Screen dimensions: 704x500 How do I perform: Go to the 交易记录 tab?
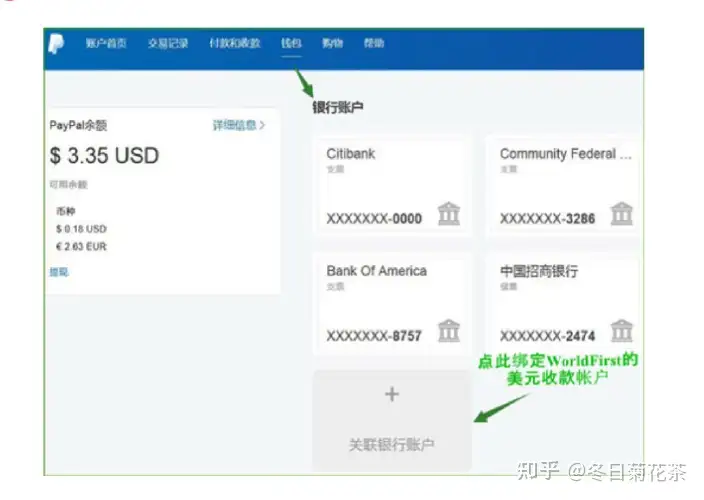pos(168,43)
